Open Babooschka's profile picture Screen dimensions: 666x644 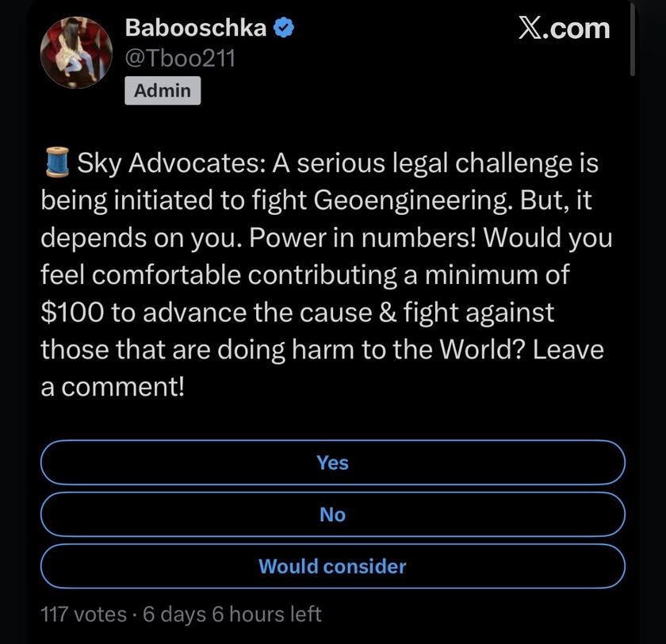[x=74, y=52]
